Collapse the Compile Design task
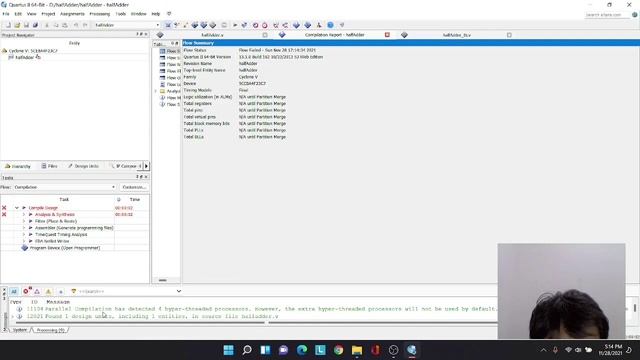The height and width of the screenshot is (360, 640). click(x=17, y=208)
